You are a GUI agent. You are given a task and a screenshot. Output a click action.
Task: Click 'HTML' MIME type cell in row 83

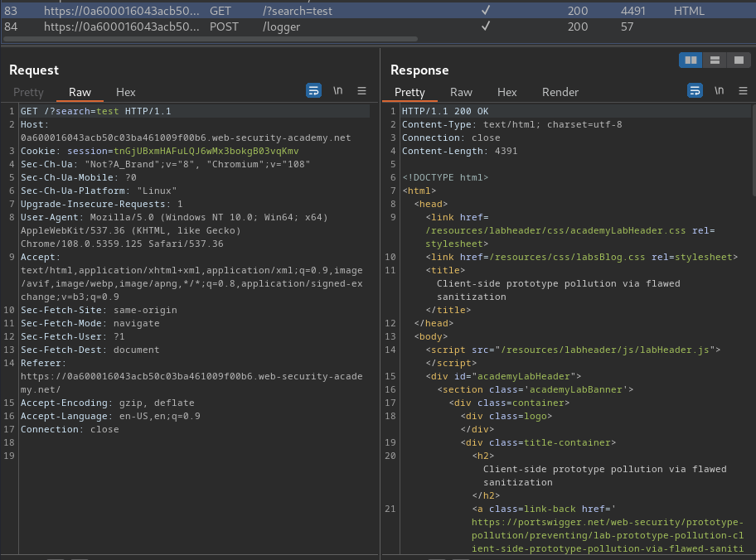point(689,11)
